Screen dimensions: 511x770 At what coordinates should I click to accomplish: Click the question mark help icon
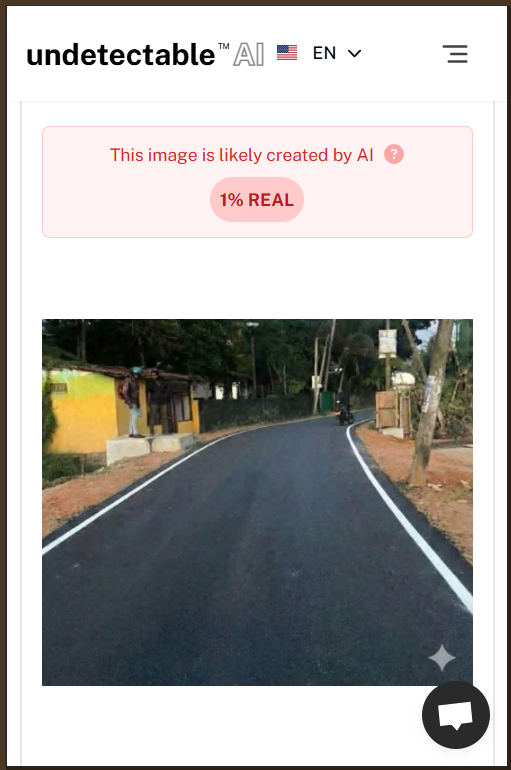394,154
